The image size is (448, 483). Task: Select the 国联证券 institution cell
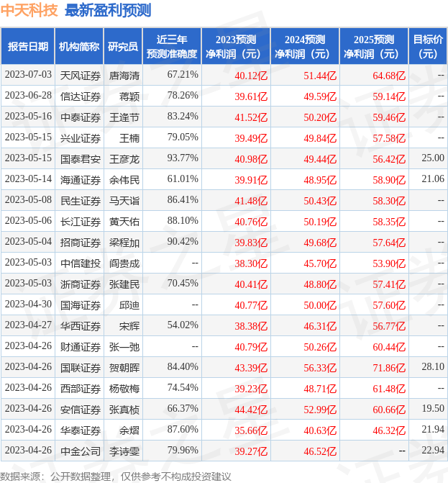tap(81, 368)
